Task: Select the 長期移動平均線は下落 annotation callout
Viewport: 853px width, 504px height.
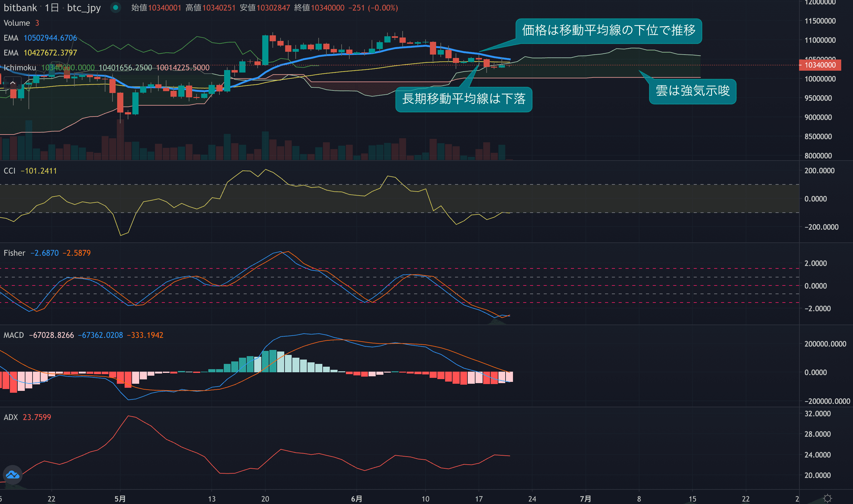Action: tap(463, 99)
